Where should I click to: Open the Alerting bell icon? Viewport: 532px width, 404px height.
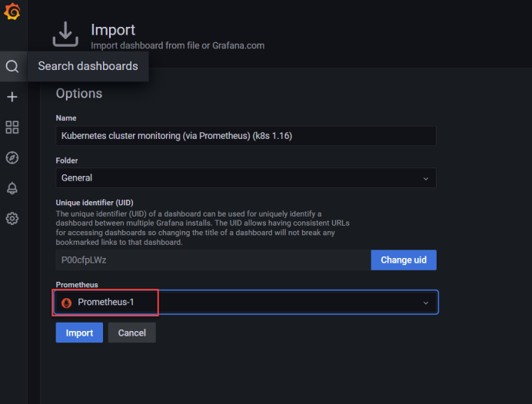click(x=12, y=188)
